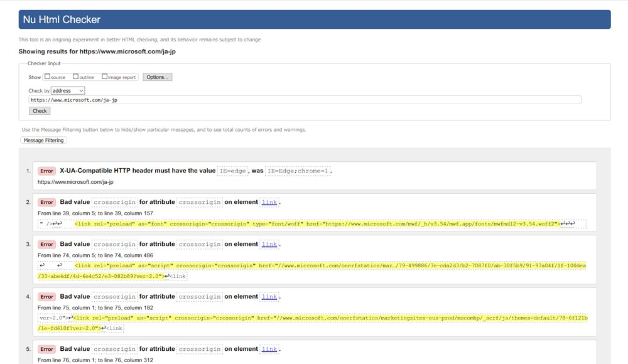Focus the URL address input field
Viewport: 628px width, 364px height.
[305, 100]
